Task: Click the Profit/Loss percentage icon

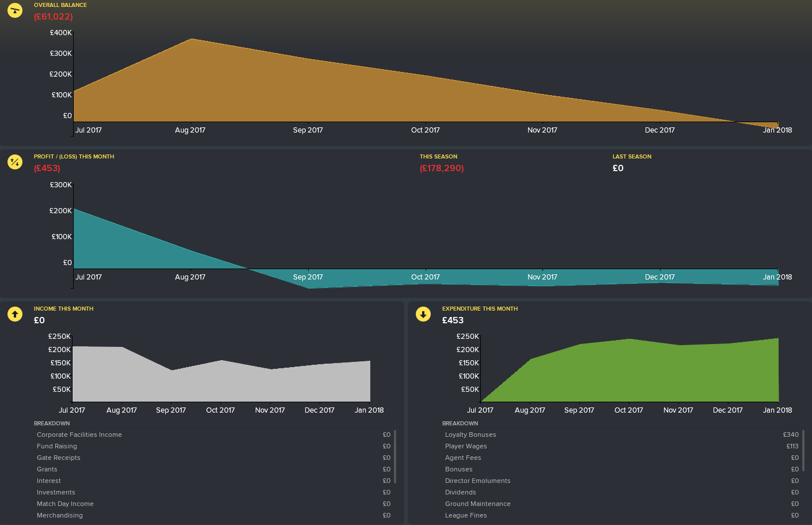Action: pyautogui.click(x=15, y=162)
